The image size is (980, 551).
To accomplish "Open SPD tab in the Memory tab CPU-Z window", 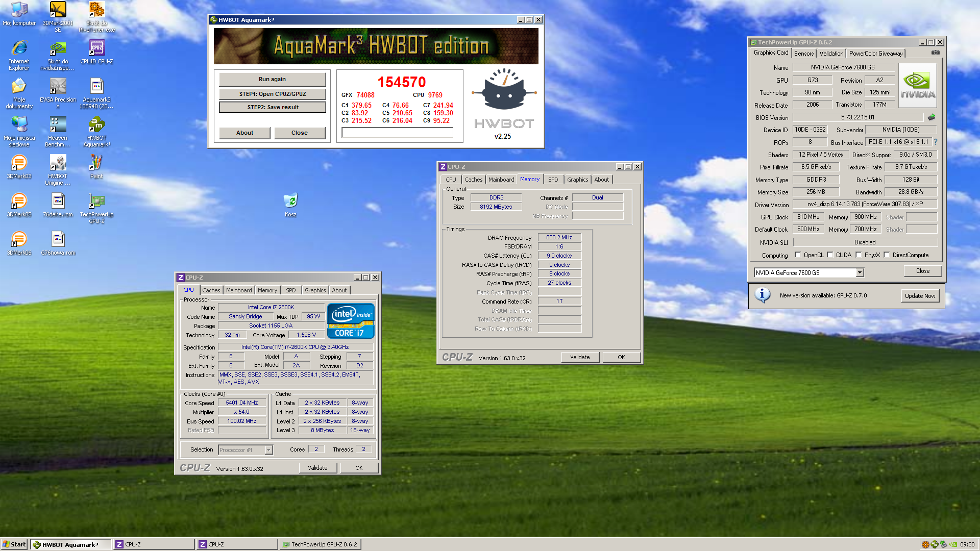I will pos(553,180).
